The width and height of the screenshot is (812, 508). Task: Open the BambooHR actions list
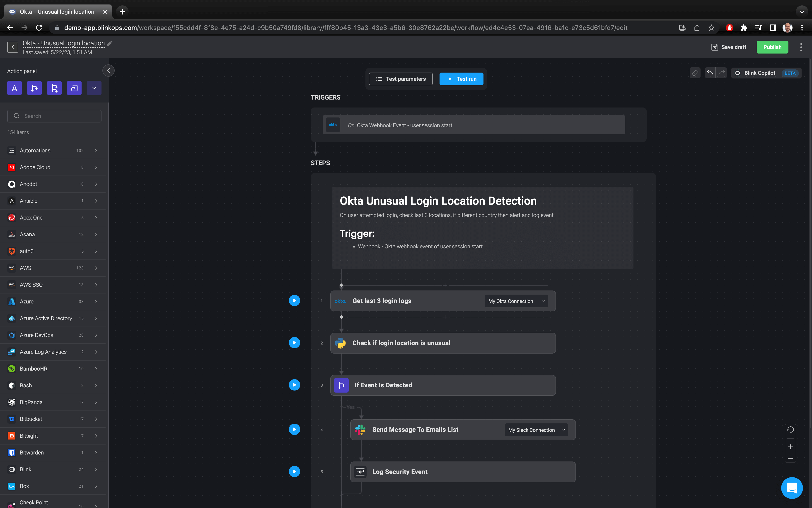(x=53, y=369)
